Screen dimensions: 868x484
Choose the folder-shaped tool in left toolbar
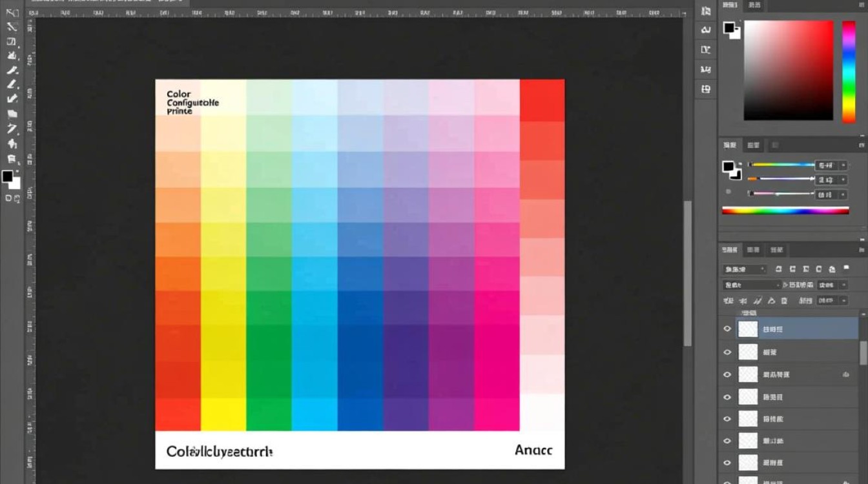(12, 114)
